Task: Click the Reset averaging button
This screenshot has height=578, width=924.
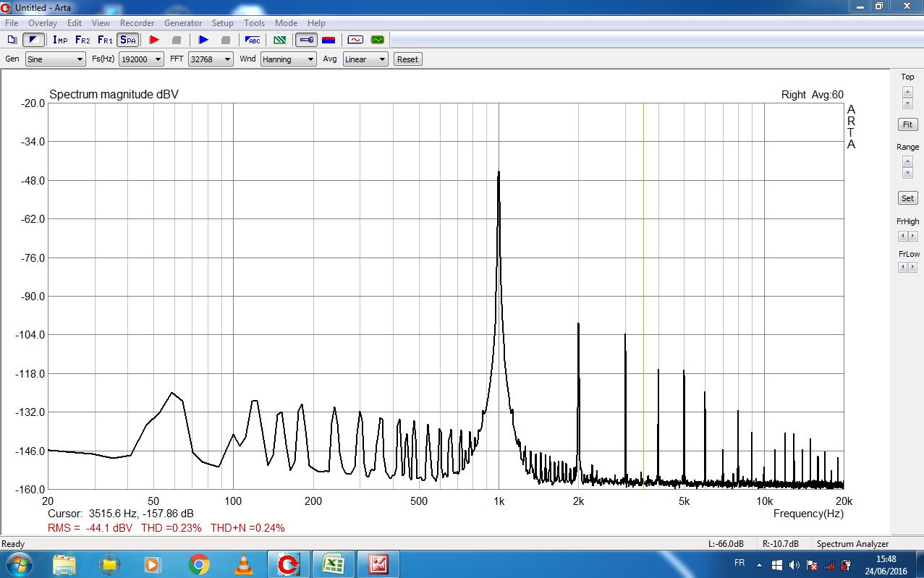Action: (407, 59)
